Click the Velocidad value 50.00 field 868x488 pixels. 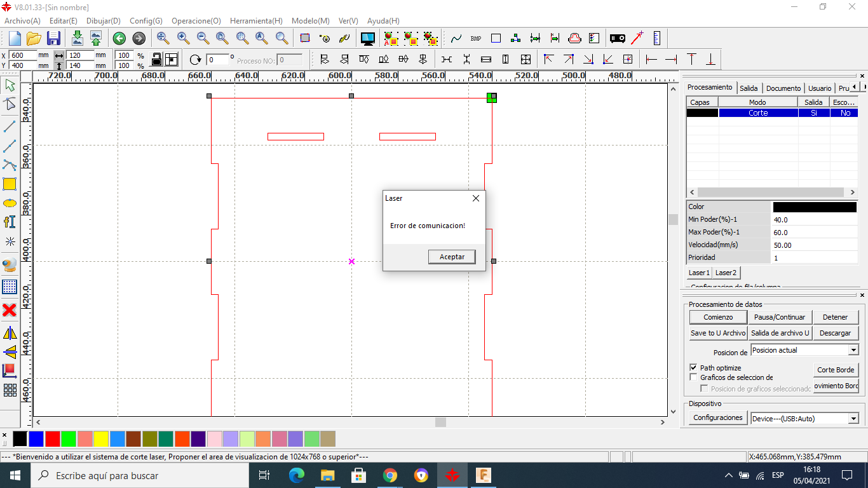click(815, 245)
